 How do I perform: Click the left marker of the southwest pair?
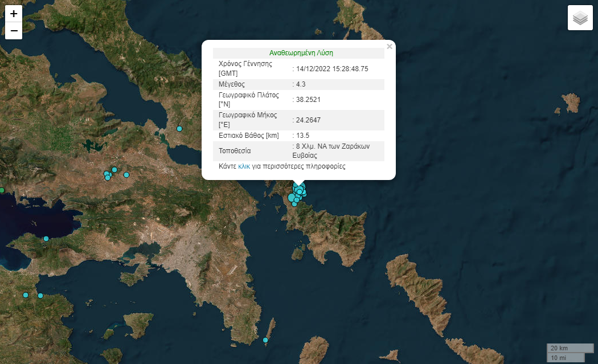[x=26, y=295]
